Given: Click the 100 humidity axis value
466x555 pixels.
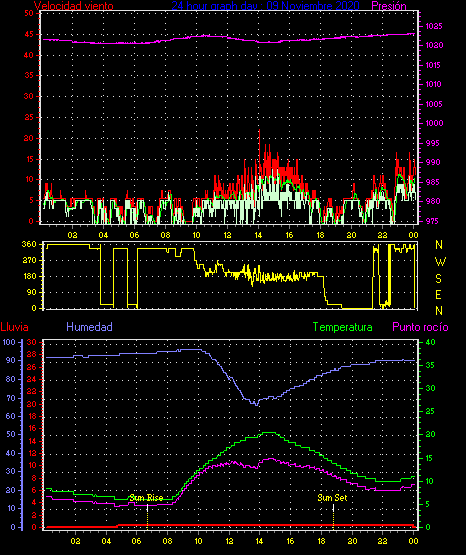Looking at the screenshot, I should click(9, 342).
